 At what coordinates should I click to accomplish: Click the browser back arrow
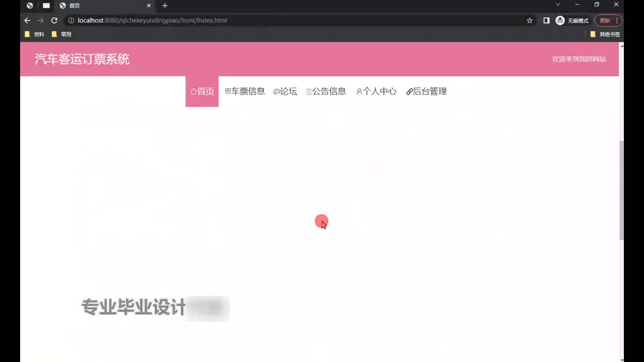click(x=27, y=20)
